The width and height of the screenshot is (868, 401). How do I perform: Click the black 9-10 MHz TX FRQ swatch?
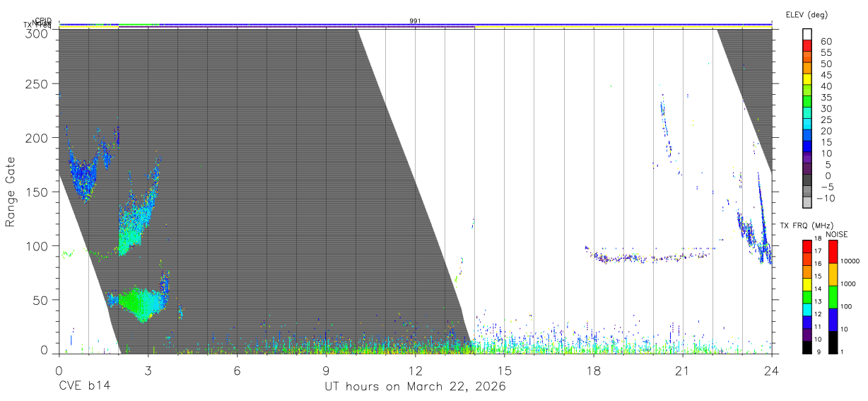[807, 348]
